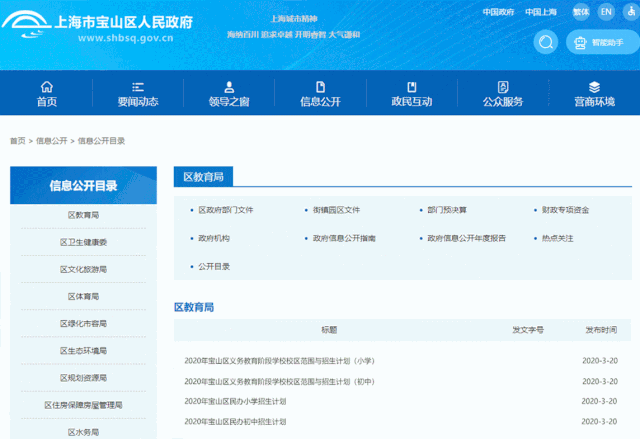Open 中国上海 link
The width and height of the screenshot is (640, 439).
(x=541, y=12)
